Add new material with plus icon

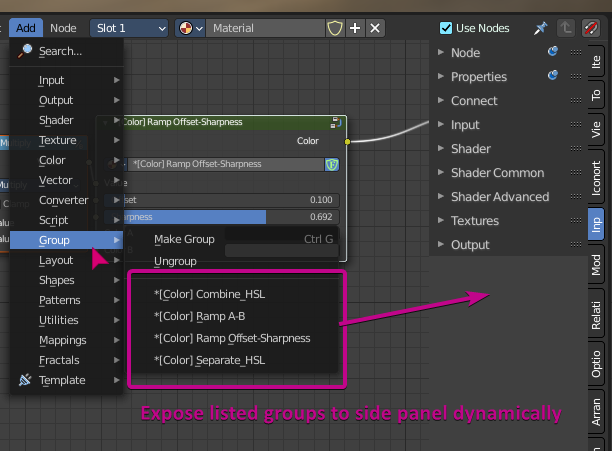(355, 28)
